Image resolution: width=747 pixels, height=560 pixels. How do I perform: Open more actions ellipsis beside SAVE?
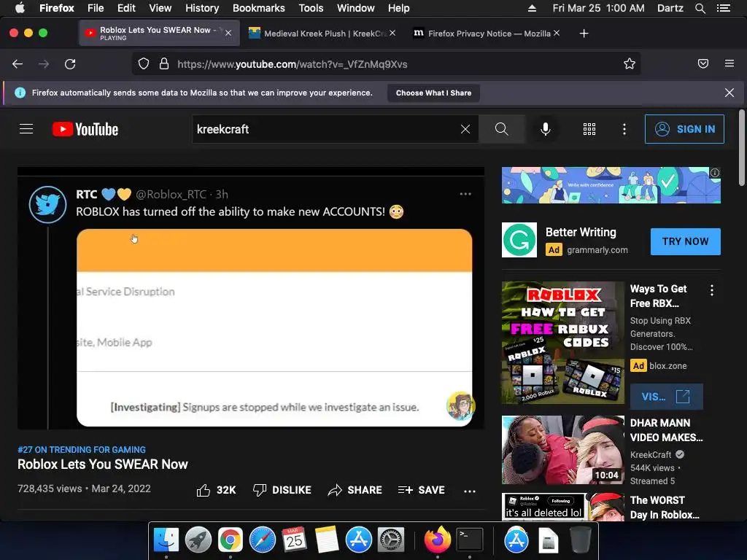(470, 491)
